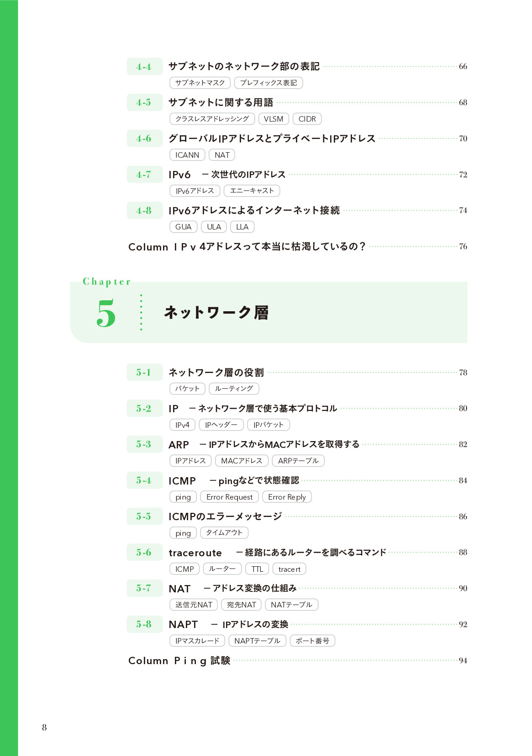The image size is (532, 756).
Task: Select the CIDR keyword tag
Action: tap(307, 119)
